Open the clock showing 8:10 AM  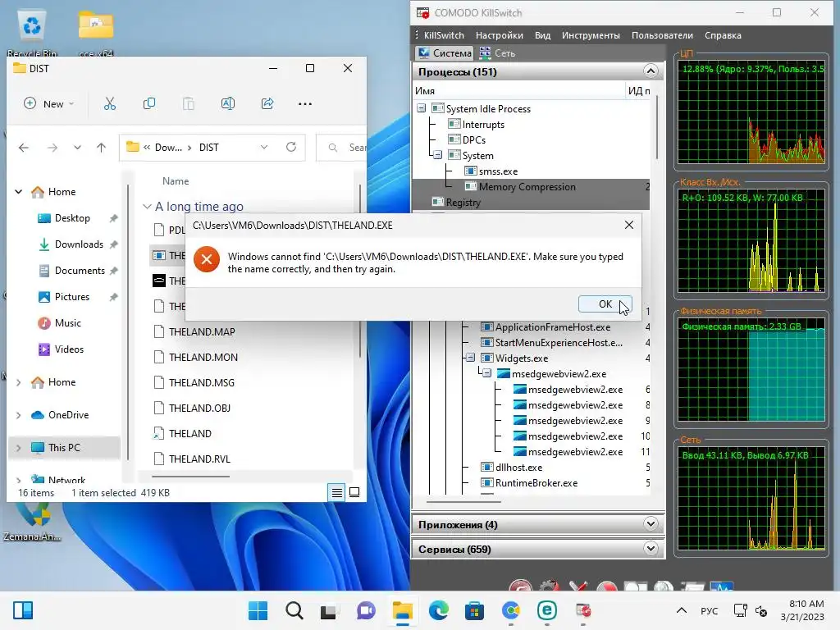click(802, 610)
